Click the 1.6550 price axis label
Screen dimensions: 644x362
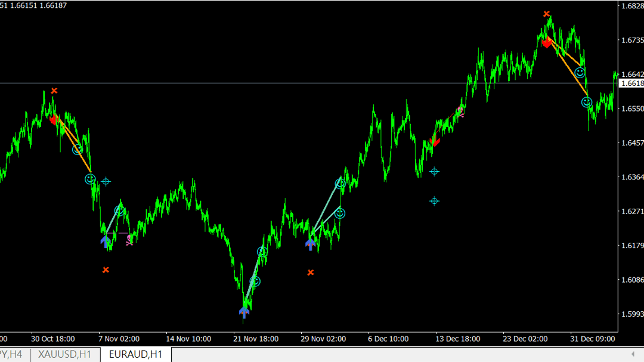point(633,109)
